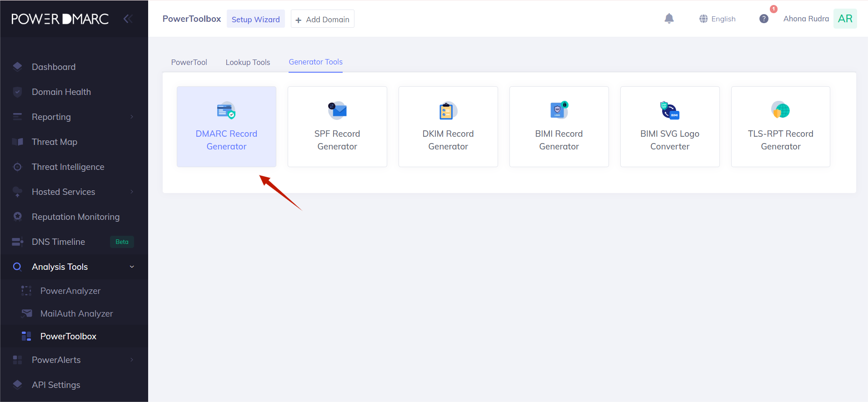The width and height of the screenshot is (868, 402).
Task: Open the English language selector
Action: point(718,19)
